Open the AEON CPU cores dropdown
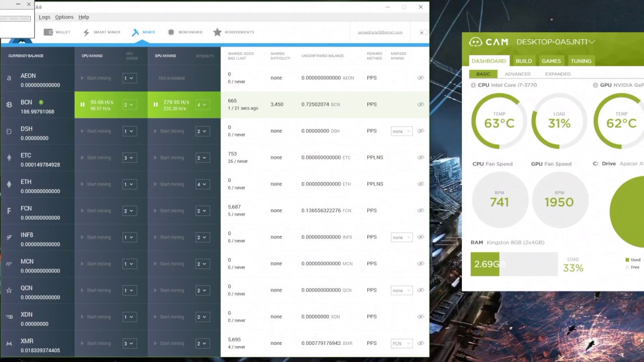 129,78
